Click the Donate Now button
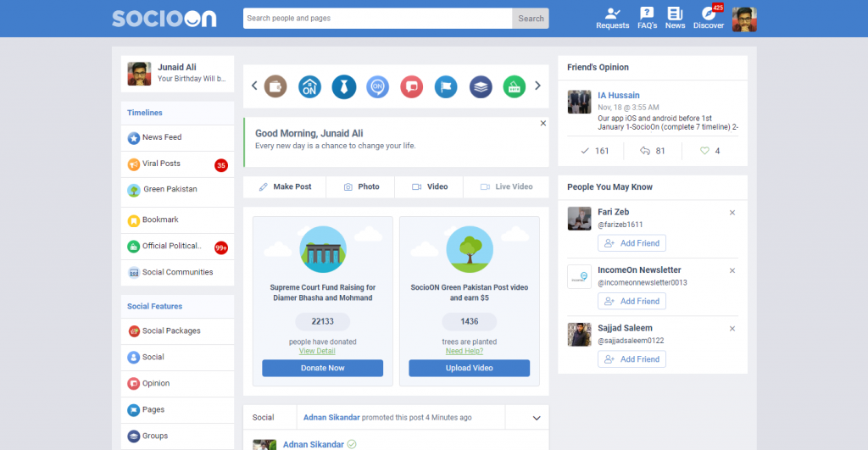The width and height of the screenshot is (868, 450). click(x=322, y=368)
